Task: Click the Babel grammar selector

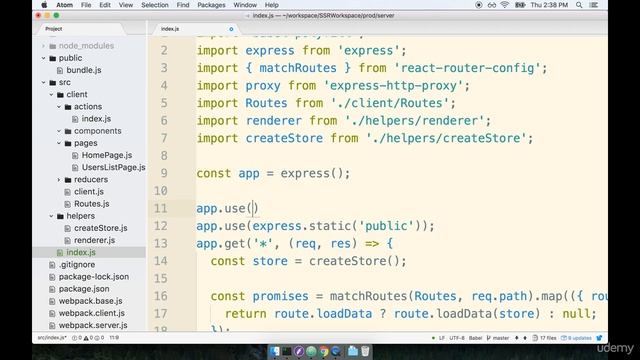Action: (476, 338)
